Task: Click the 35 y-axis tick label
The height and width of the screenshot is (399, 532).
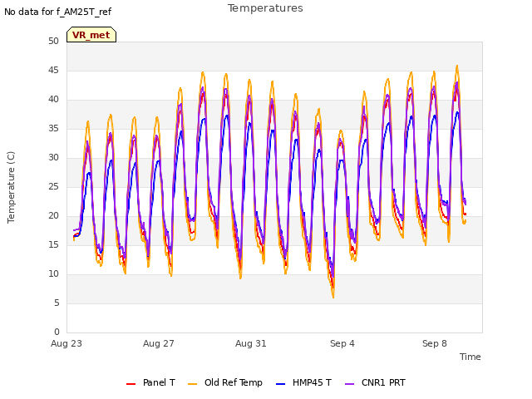Action: click(x=53, y=129)
